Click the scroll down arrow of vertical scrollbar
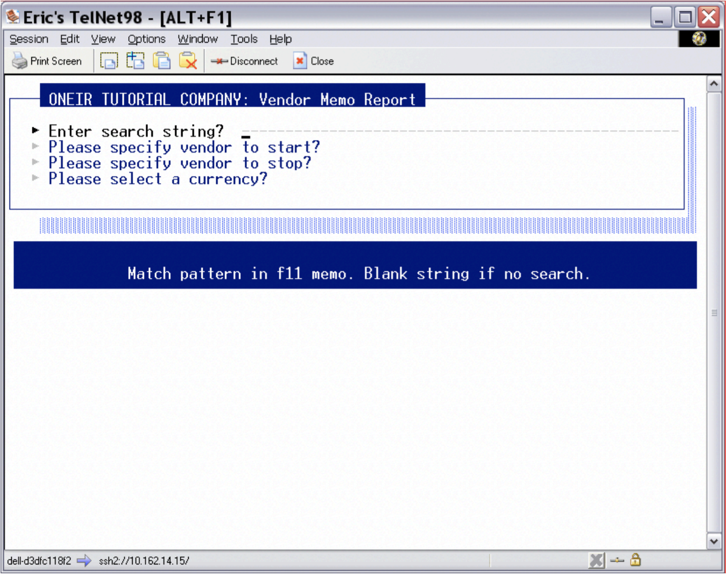Image resolution: width=728 pixels, height=575 pixels. pos(714,541)
